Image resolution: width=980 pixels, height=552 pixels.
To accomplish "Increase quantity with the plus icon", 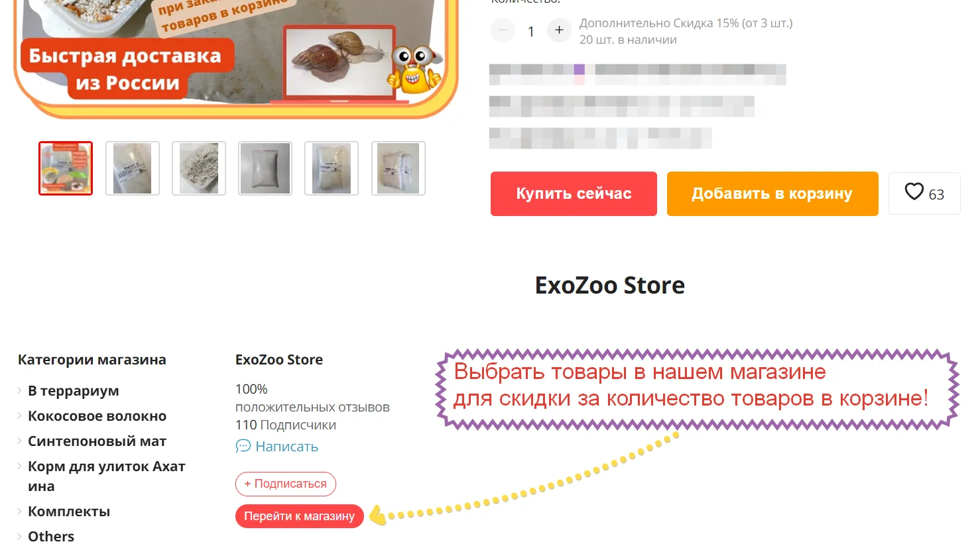I will [559, 30].
